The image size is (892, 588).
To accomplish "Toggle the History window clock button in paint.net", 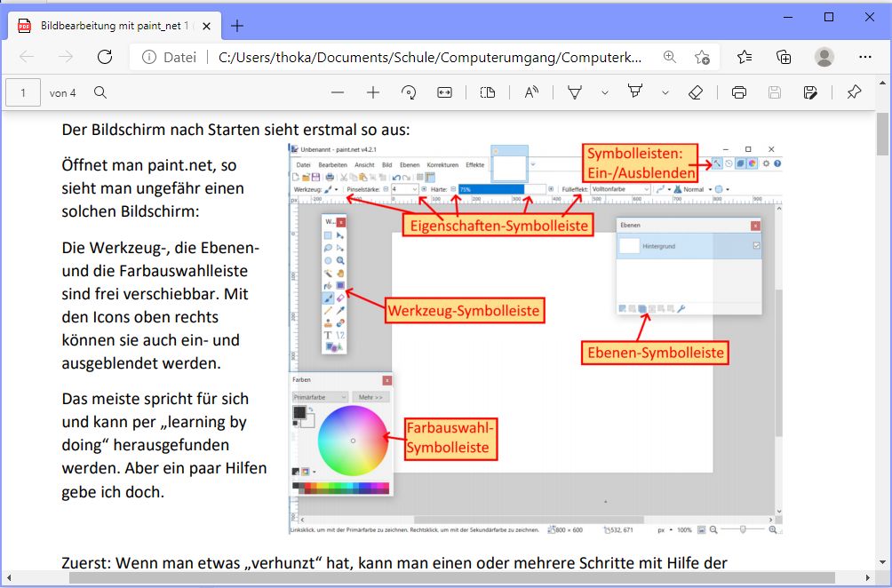I will pos(729,163).
